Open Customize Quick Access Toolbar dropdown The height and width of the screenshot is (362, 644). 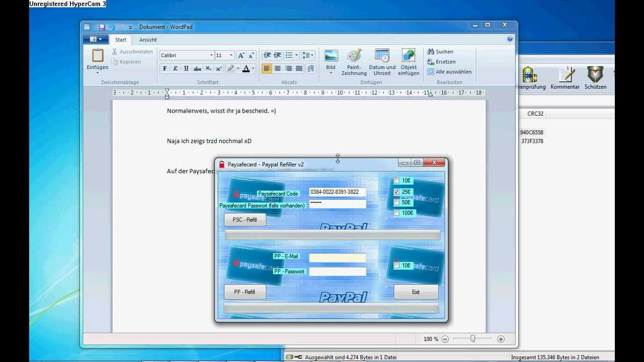point(130,27)
